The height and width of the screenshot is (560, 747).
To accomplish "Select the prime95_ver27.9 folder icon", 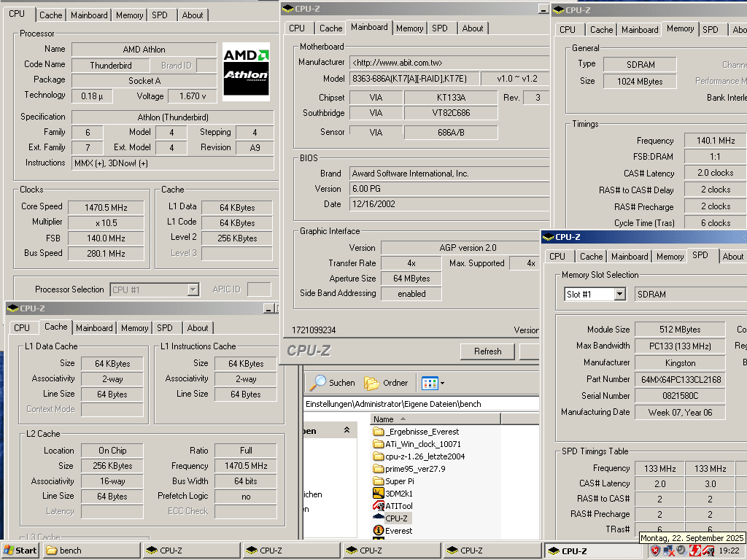I will click(x=379, y=469).
